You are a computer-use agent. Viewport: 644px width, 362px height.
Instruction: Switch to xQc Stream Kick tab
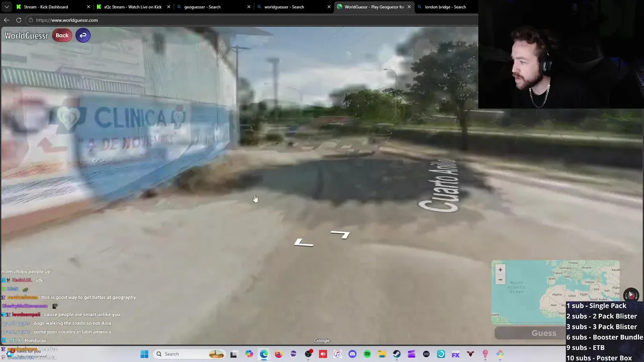(133, 7)
